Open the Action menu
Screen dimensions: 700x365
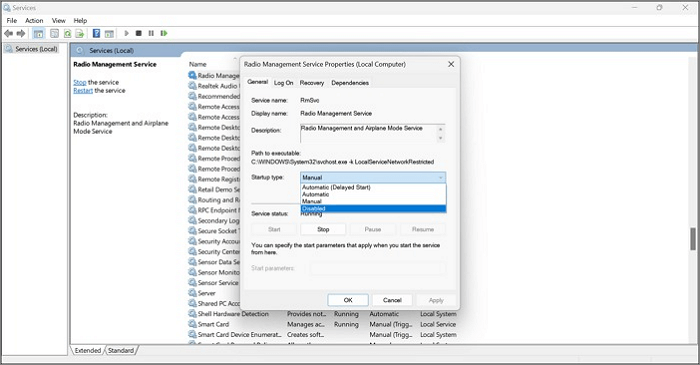34,21
